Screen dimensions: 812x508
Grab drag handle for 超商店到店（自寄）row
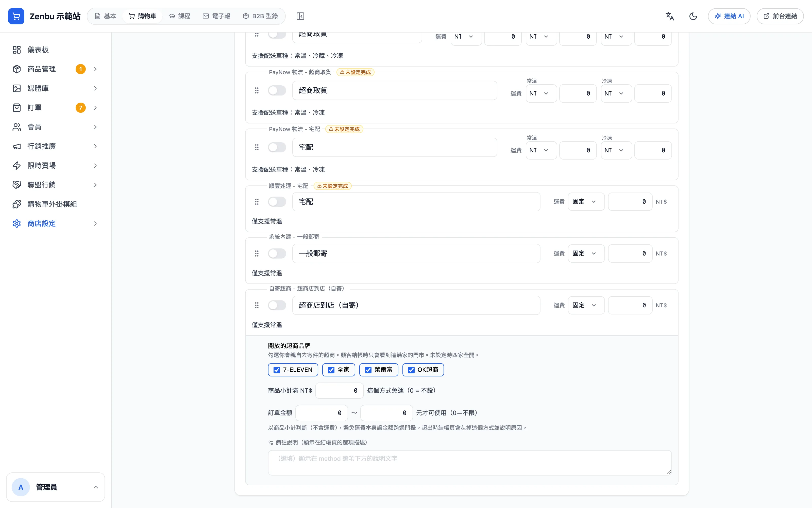pyautogui.click(x=257, y=305)
